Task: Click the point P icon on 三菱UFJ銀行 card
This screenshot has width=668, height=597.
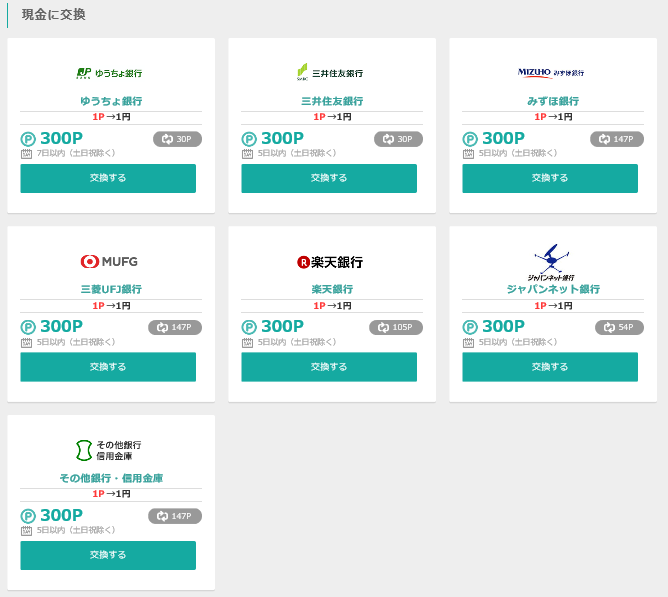Action: 28,327
